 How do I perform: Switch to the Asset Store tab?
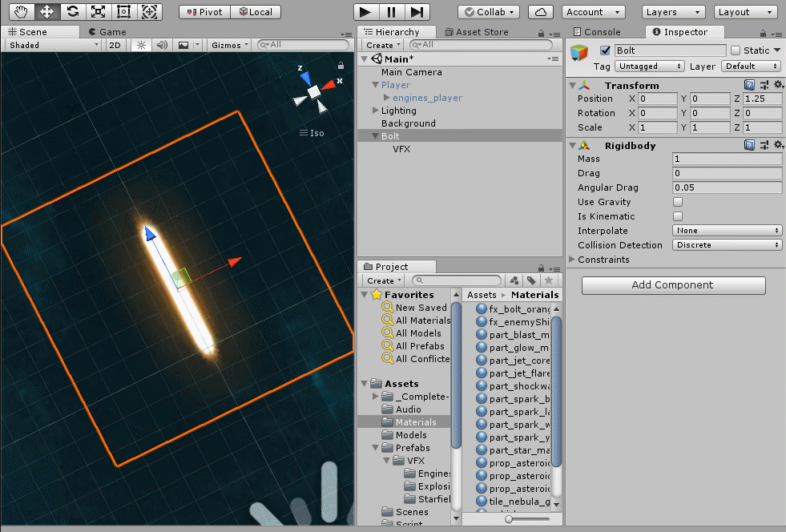point(477,32)
